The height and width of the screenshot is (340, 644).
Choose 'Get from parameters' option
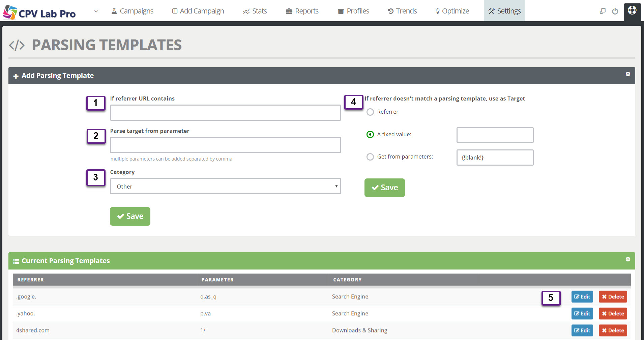tap(370, 157)
